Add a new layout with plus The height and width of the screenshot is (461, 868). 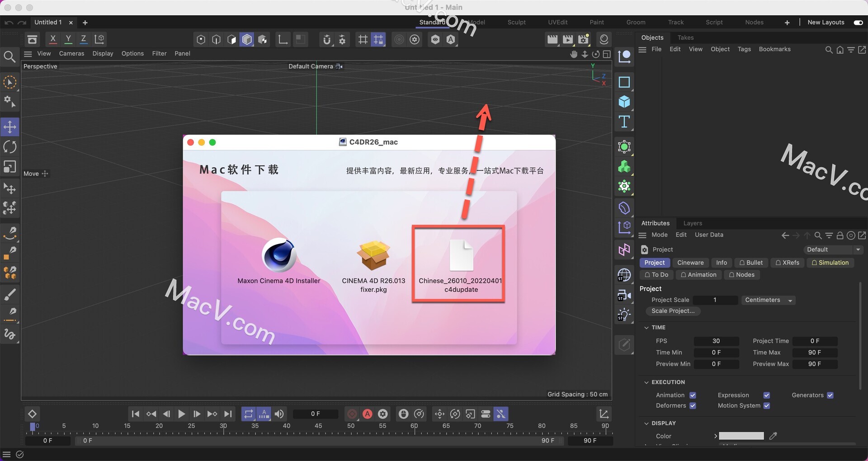[x=787, y=22]
